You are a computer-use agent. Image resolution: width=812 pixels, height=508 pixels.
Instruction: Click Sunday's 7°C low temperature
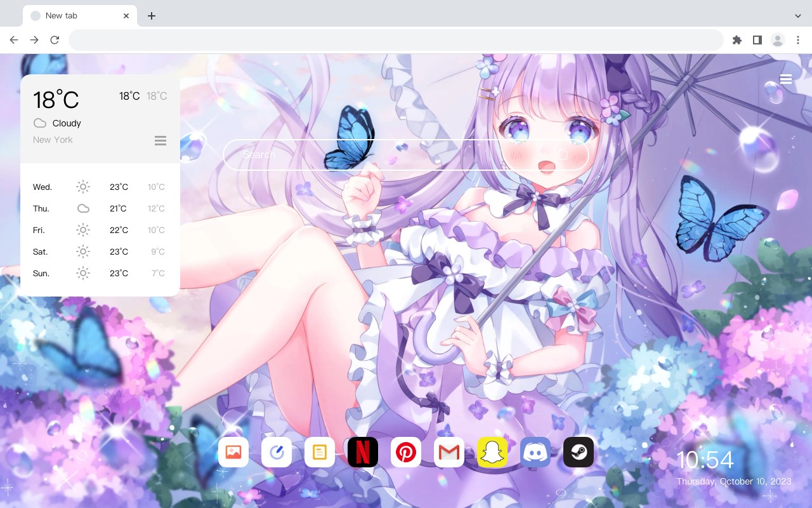(x=158, y=273)
